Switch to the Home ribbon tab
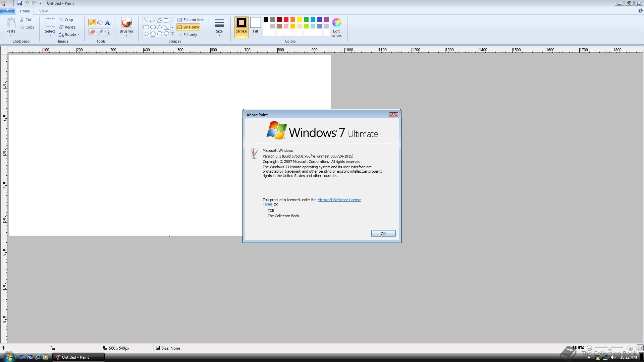 click(x=24, y=11)
